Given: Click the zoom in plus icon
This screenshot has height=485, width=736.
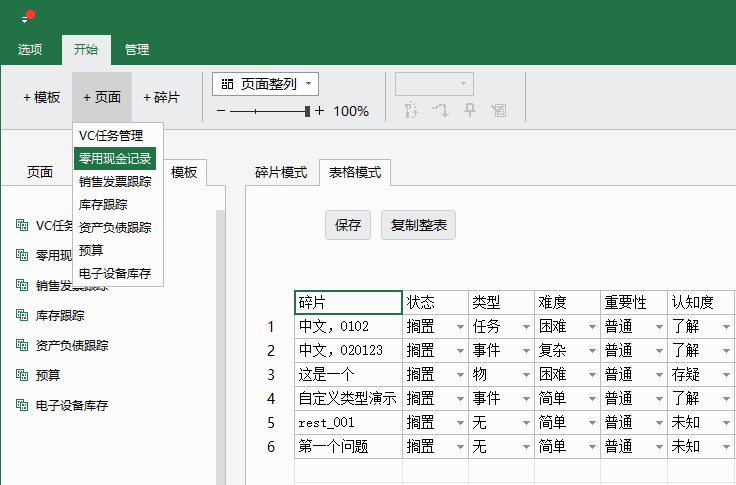Looking at the screenshot, I should (x=319, y=111).
